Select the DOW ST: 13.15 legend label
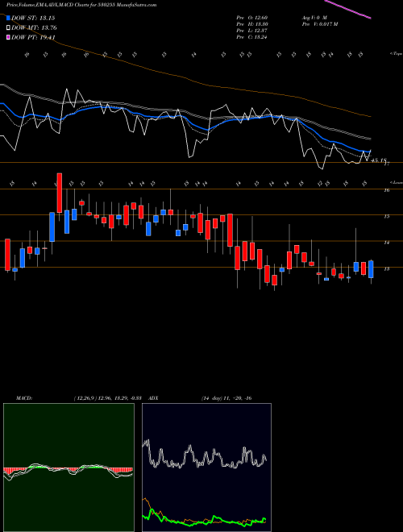403x532 pixels. point(33,18)
